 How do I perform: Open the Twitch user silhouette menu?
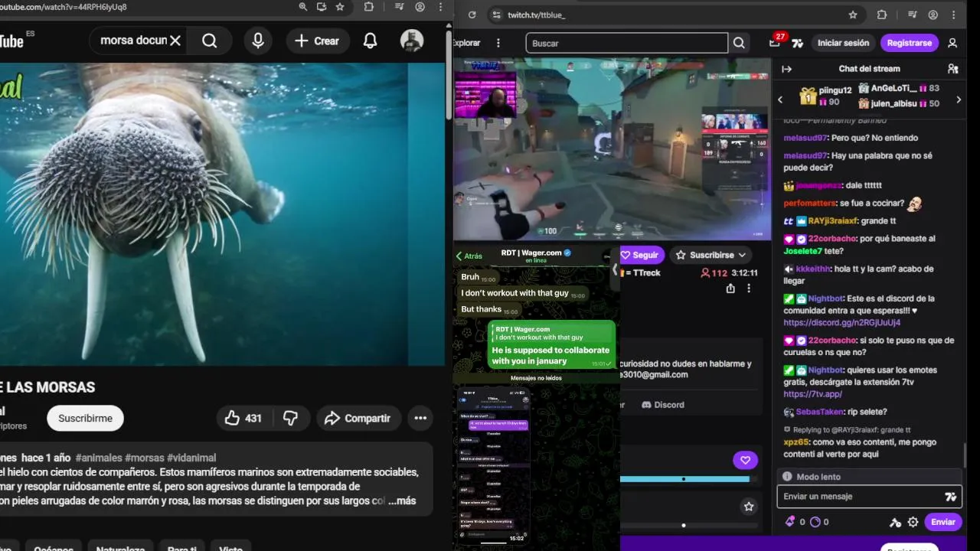coord(952,43)
